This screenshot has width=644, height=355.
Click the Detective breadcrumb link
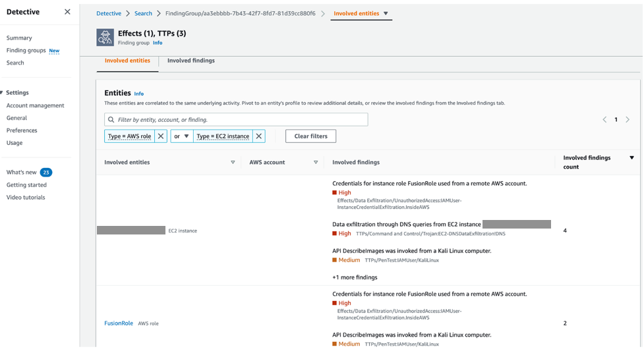coord(109,14)
